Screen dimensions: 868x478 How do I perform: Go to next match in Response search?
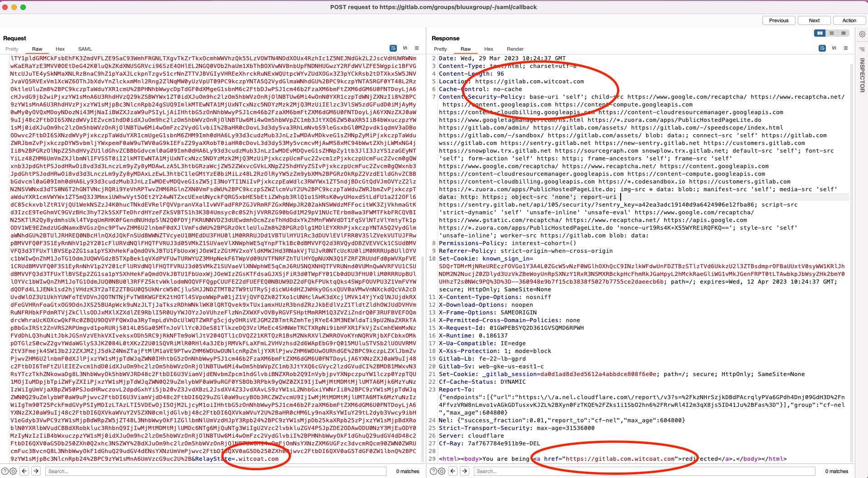(465, 471)
